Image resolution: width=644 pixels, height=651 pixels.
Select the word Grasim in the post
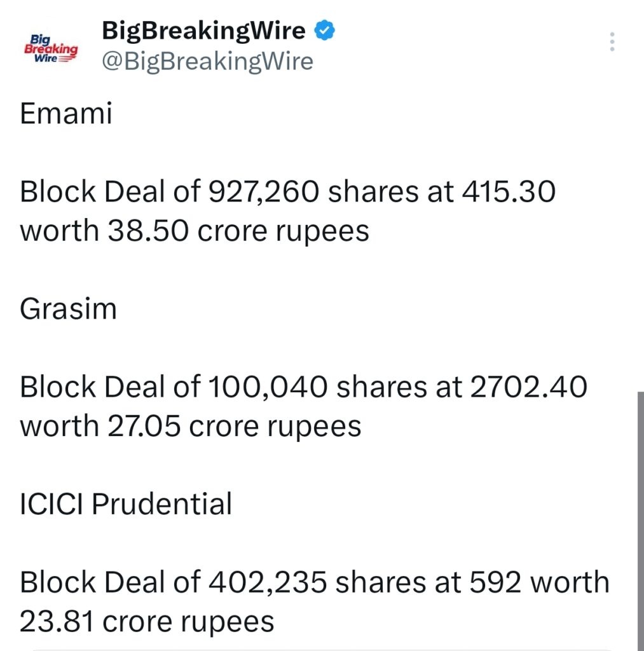[68, 309]
